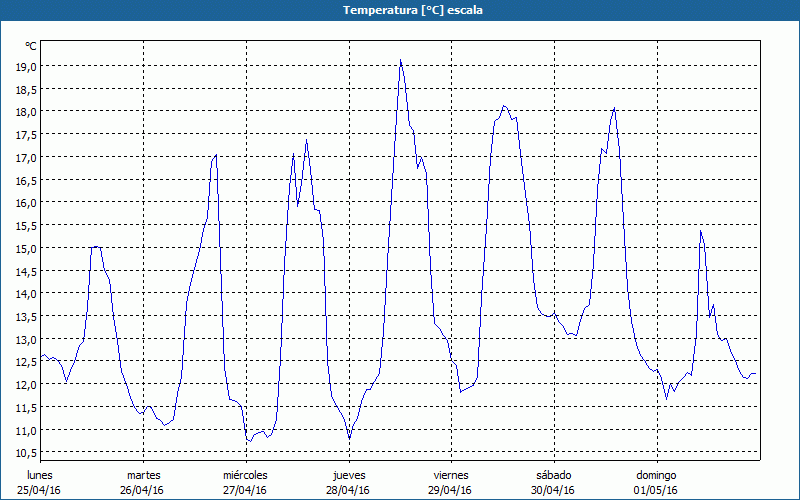Click the 14,0 temperature axis label
The height and width of the screenshot is (500, 800).
[x=28, y=294]
